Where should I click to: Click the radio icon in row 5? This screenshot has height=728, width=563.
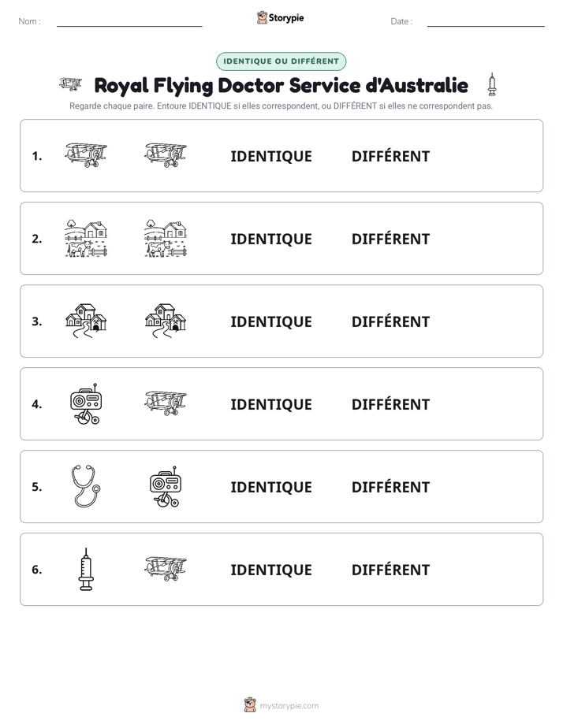(166, 487)
